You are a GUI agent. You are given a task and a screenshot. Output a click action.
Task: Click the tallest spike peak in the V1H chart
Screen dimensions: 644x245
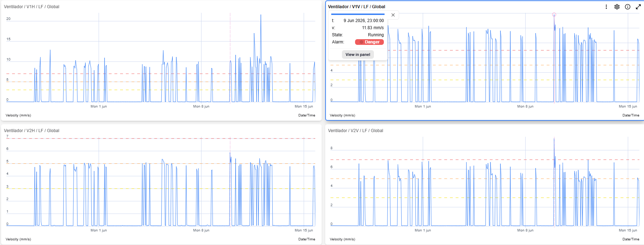point(261,15)
